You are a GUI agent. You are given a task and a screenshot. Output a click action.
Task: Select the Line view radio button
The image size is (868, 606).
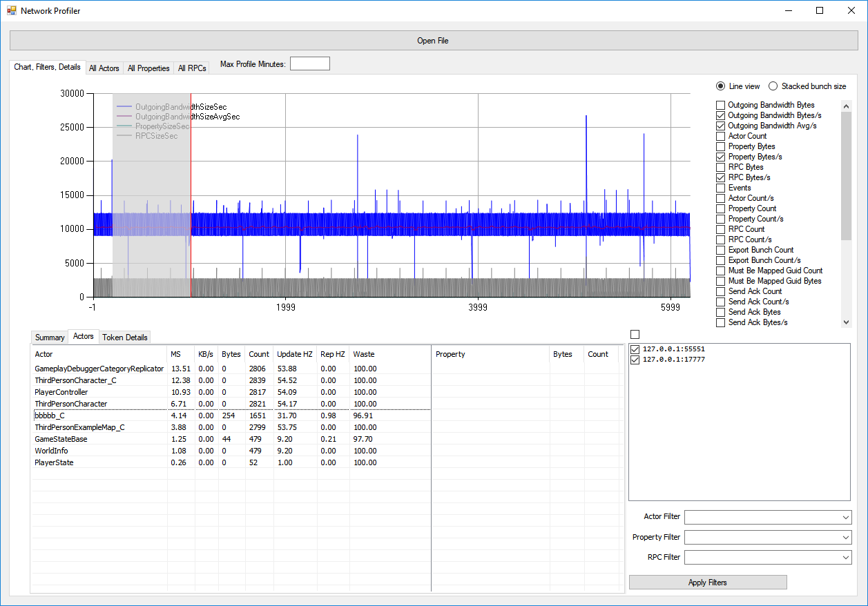(721, 86)
